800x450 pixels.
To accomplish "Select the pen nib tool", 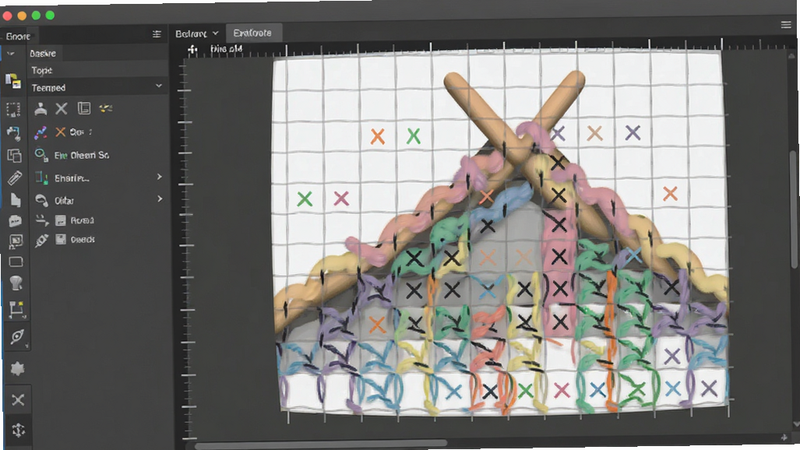I will (17, 337).
